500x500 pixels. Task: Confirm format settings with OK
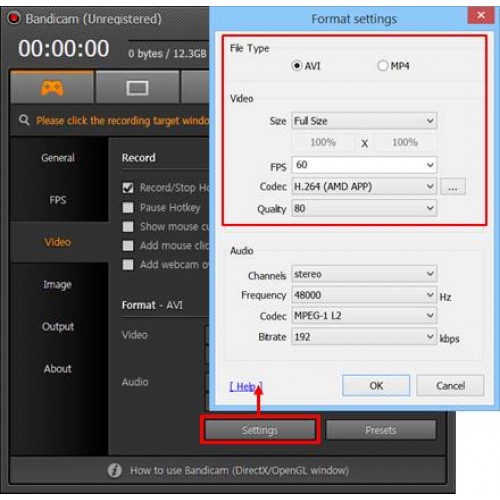[x=376, y=386]
